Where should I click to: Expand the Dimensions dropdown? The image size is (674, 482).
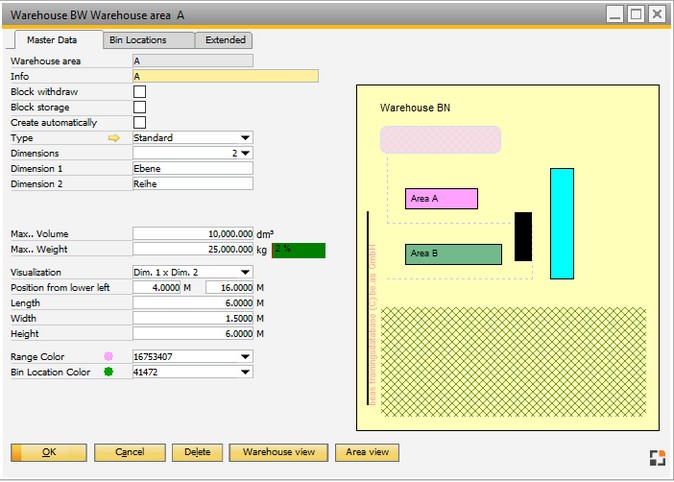(245, 153)
